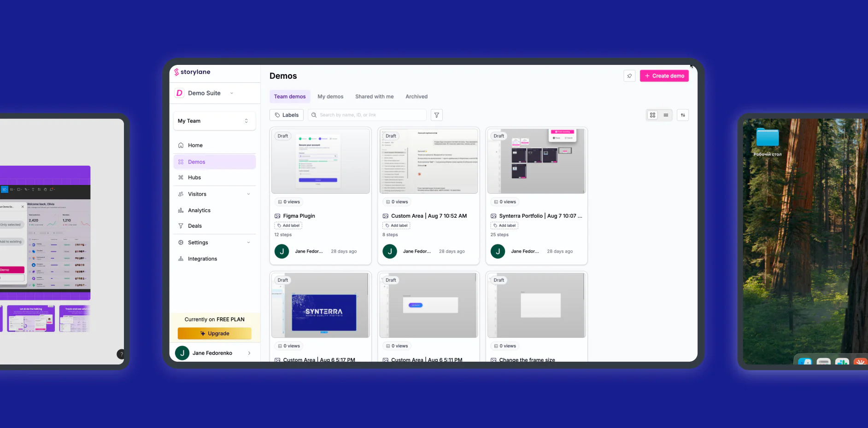This screenshot has width=868, height=428.
Task: Add label to Custom Area Aug 7 demo
Action: pos(396,226)
